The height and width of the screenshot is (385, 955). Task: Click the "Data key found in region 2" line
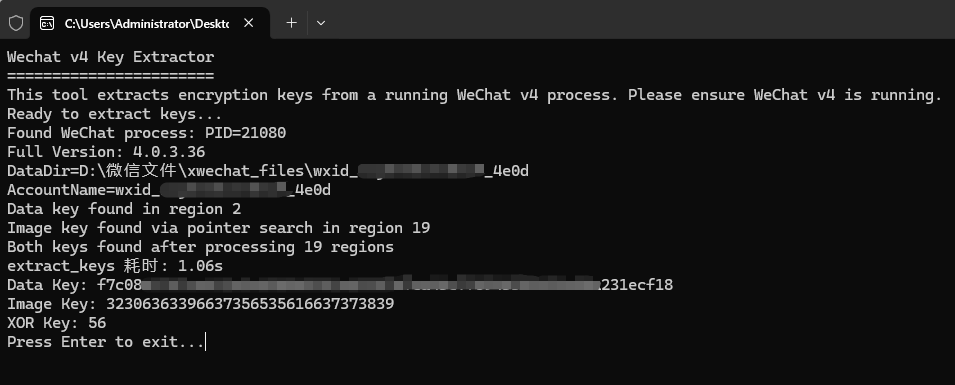coord(124,209)
